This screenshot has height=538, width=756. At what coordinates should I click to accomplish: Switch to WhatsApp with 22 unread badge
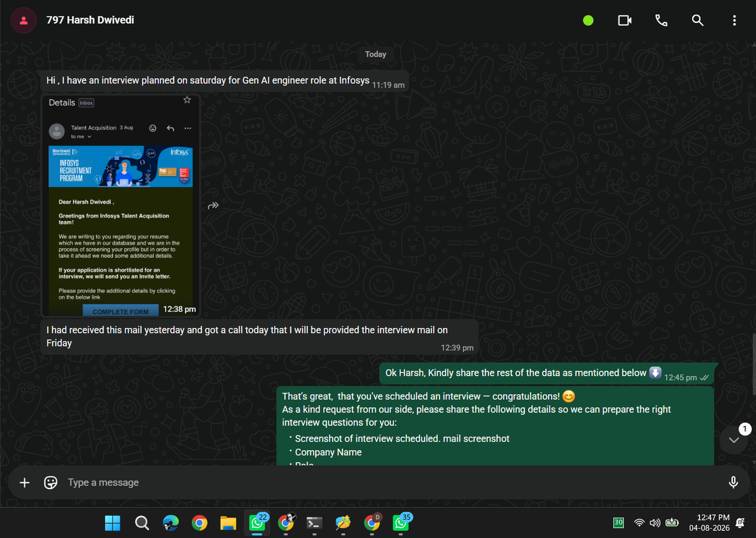[x=257, y=522]
